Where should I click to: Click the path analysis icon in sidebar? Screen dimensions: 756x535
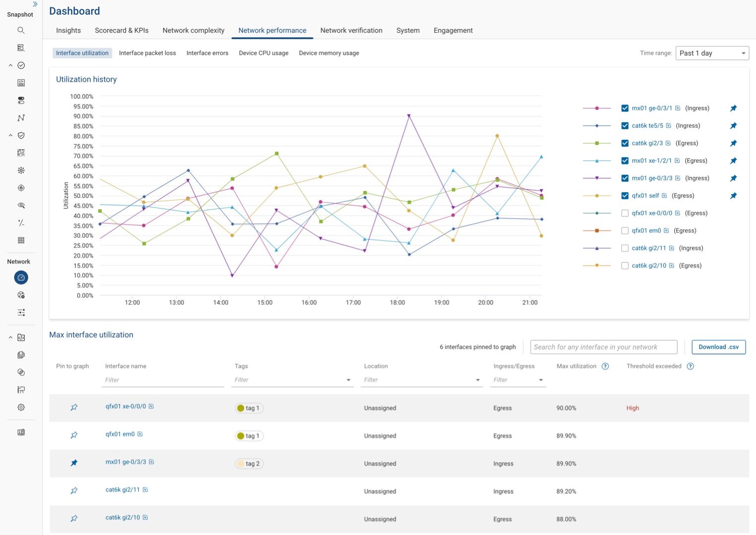(x=21, y=117)
